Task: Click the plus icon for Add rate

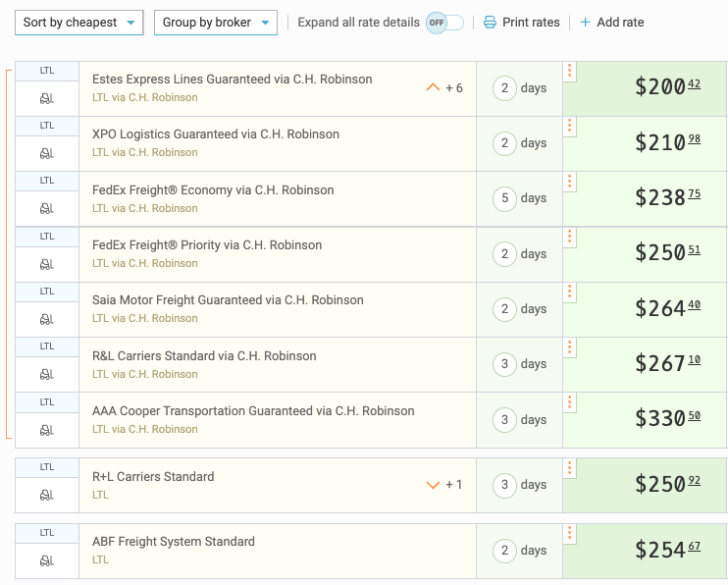Action: click(x=586, y=23)
